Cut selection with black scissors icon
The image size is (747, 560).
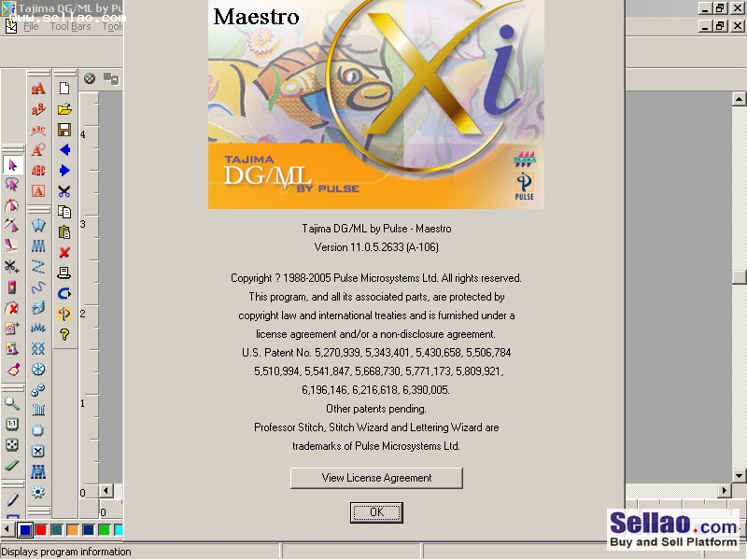tap(64, 191)
